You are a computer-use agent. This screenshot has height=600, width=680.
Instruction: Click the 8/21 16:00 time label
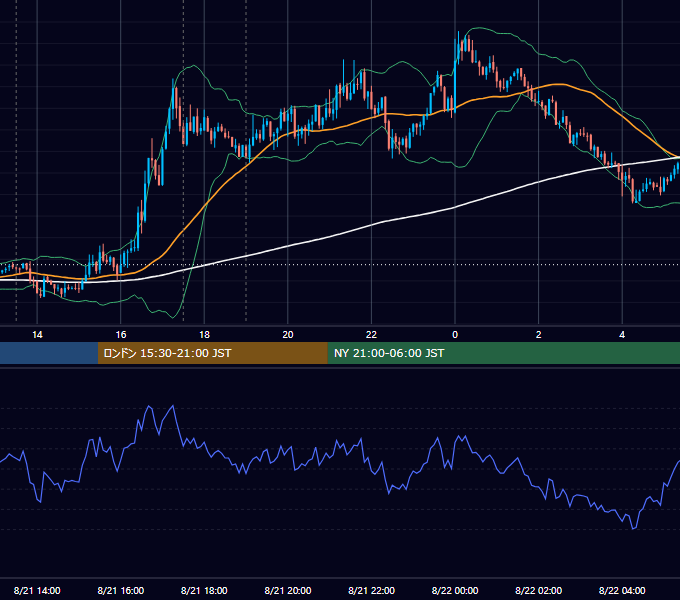(121, 590)
